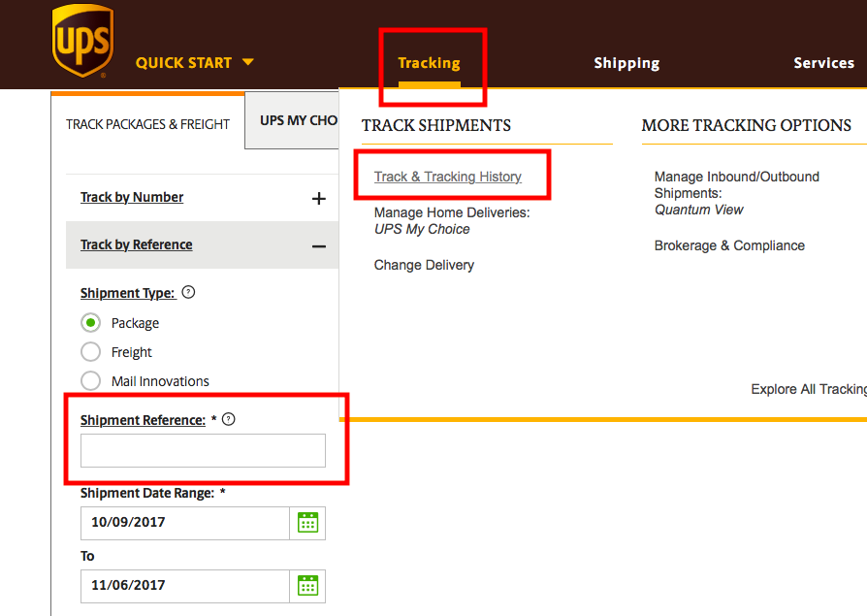This screenshot has width=867, height=616.
Task: Select the Track Packages & Freight tab
Action: pos(147,124)
